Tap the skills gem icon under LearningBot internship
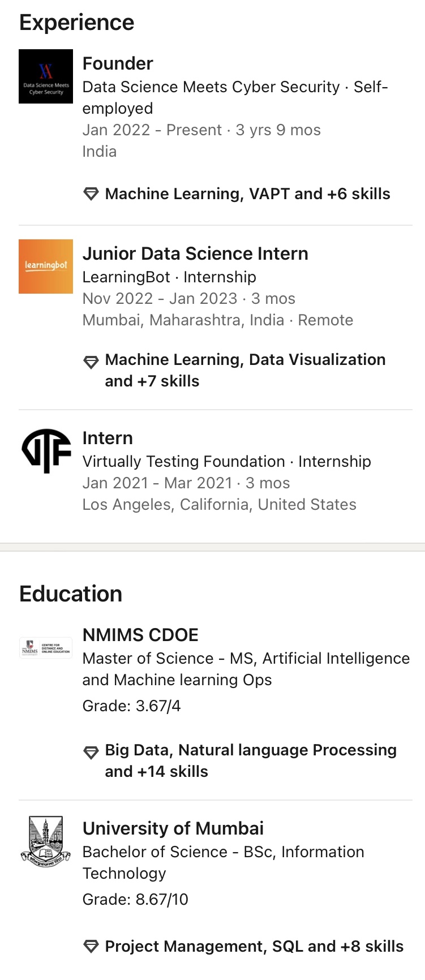This screenshot has width=425, height=980. pos(91,362)
